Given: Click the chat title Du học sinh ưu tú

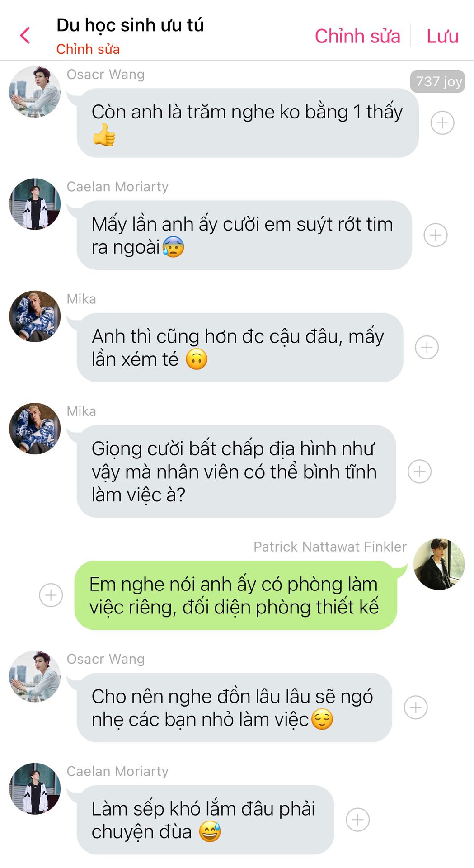Looking at the screenshot, I should pos(130,25).
